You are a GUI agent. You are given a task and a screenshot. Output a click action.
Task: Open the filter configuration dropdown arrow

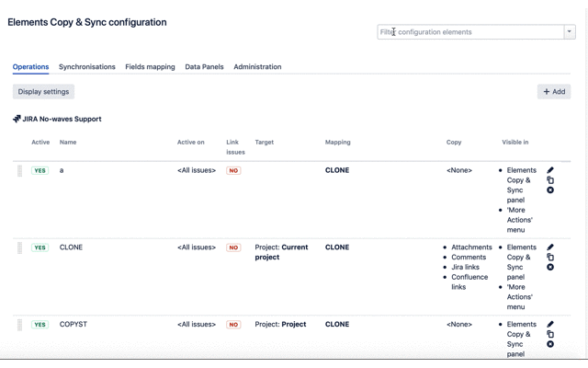(x=570, y=32)
